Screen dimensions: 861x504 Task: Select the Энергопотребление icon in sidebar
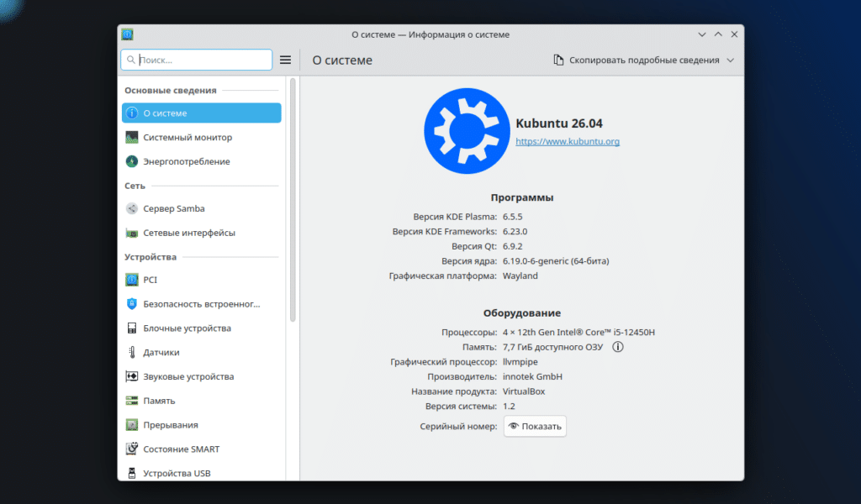pyautogui.click(x=132, y=161)
